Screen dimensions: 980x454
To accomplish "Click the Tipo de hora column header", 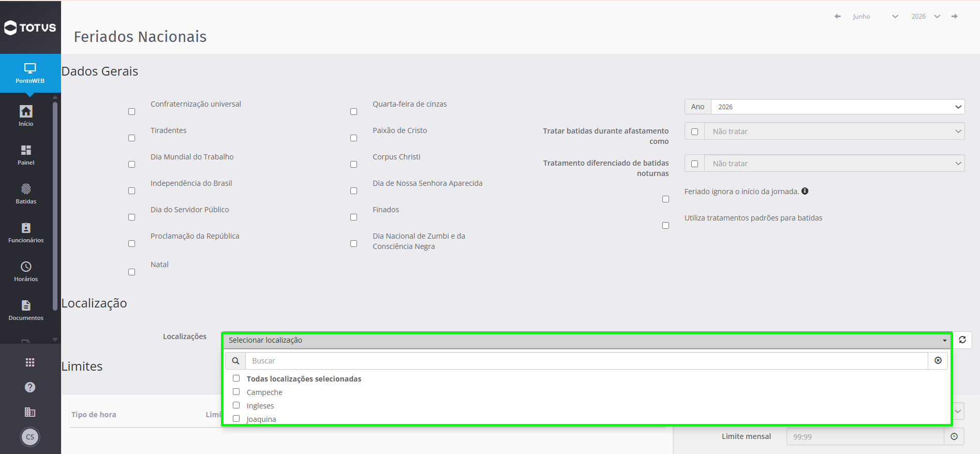I will point(94,414).
